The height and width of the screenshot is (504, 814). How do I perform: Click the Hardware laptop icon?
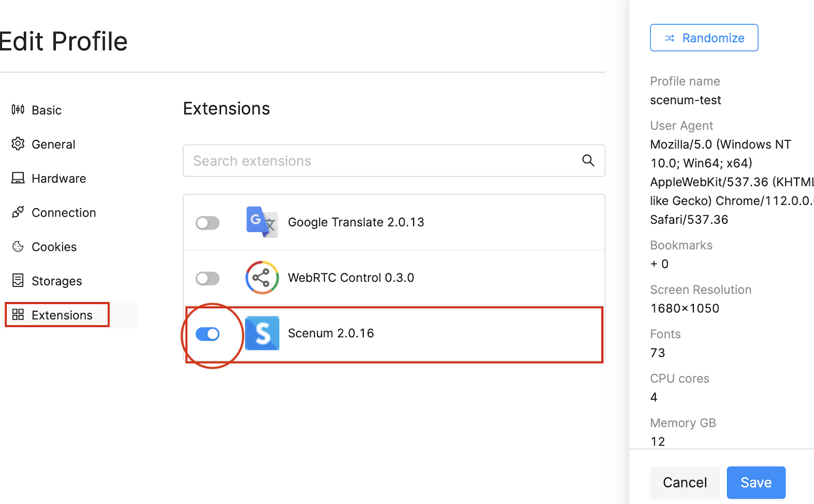18,178
